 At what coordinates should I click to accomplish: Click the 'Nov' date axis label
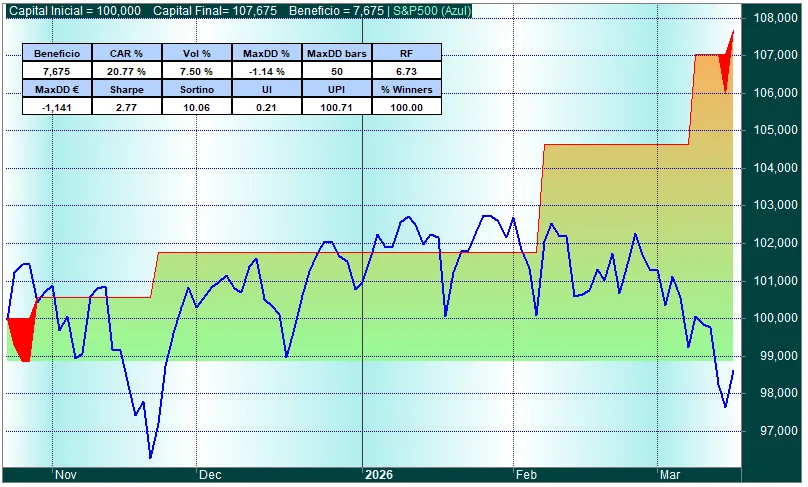coord(65,475)
